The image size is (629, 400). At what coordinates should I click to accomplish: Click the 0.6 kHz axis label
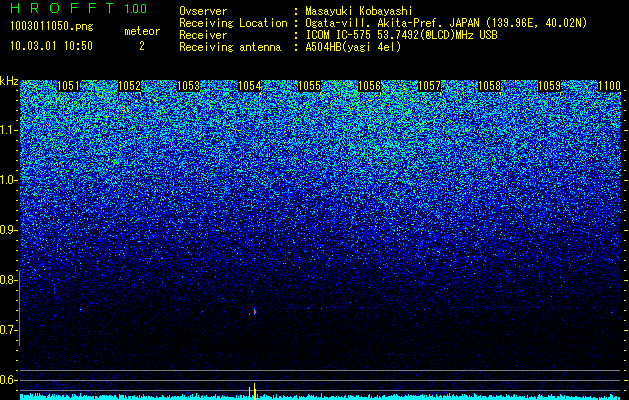pyautogui.click(x=9, y=380)
